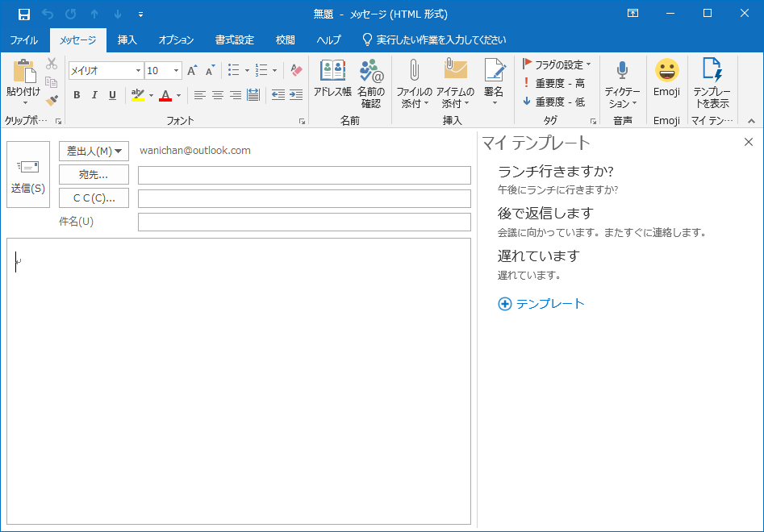Add a new テンプレート with plus link
764x532 pixels.
point(541,304)
